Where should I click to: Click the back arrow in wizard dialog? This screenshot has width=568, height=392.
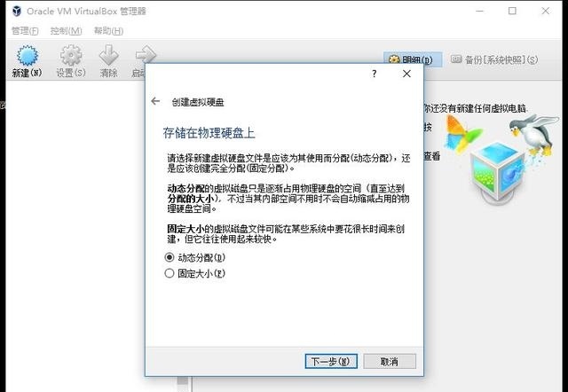pos(155,101)
